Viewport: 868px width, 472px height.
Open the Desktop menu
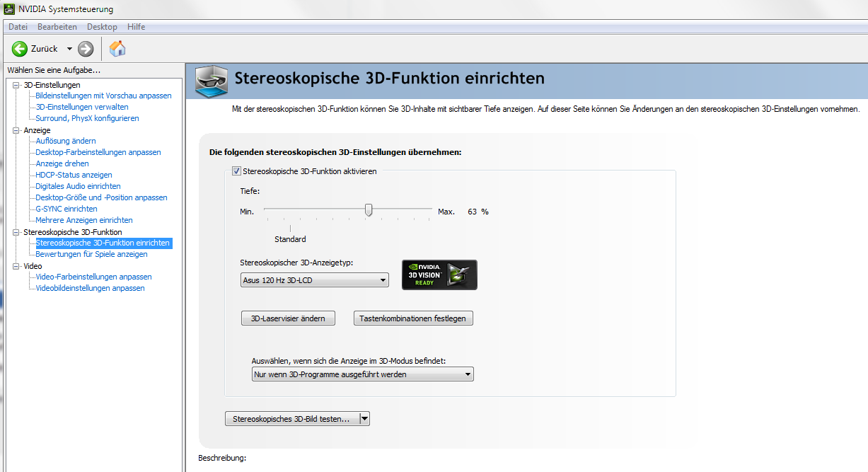102,27
